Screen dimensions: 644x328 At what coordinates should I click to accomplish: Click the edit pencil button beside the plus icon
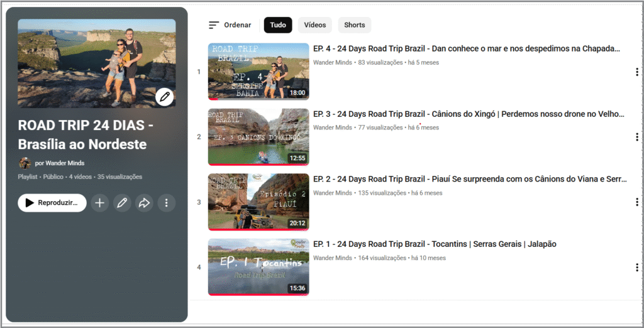click(x=122, y=203)
